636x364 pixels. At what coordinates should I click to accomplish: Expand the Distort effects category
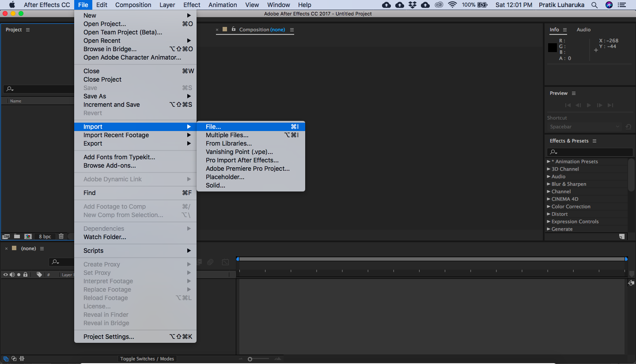pos(549,214)
